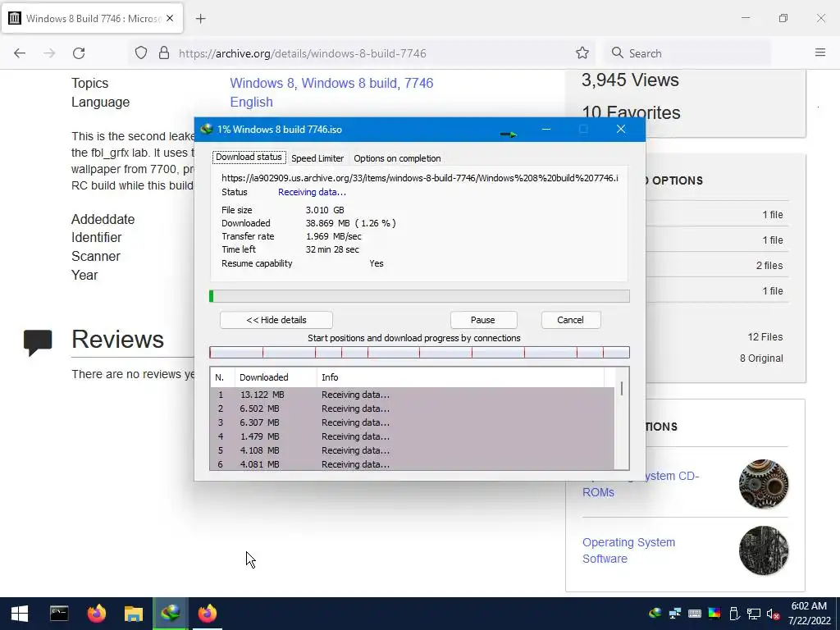This screenshot has width=840, height=630.
Task: Click the Info column header
Action: (460, 377)
